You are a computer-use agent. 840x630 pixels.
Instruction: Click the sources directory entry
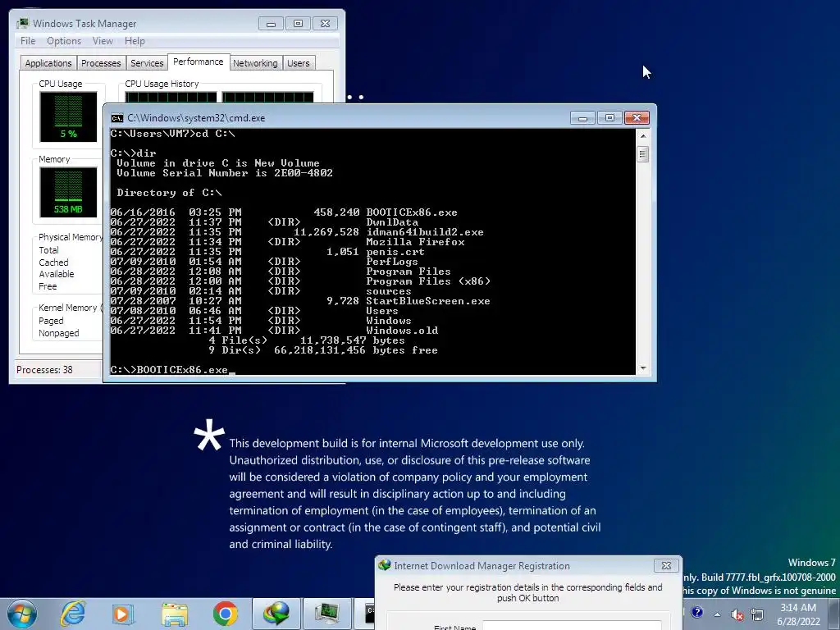click(x=388, y=291)
